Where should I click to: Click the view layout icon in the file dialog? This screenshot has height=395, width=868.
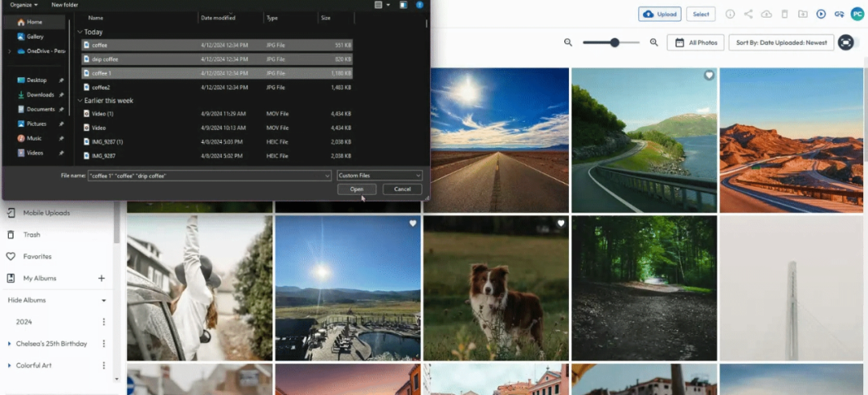pyautogui.click(x=378, y=5)
